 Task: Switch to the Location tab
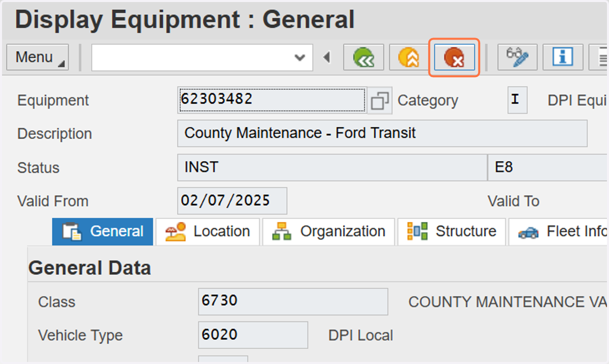click(208, 232)
